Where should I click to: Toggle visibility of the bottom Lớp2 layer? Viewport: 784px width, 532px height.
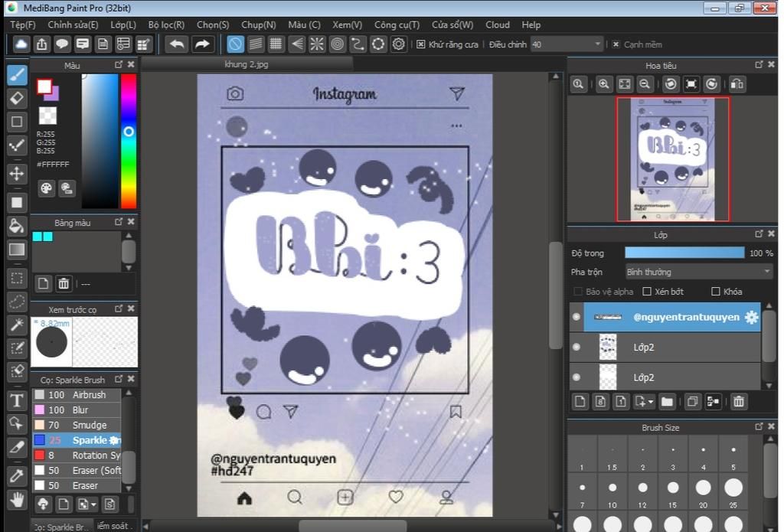(x=576, y=377)
